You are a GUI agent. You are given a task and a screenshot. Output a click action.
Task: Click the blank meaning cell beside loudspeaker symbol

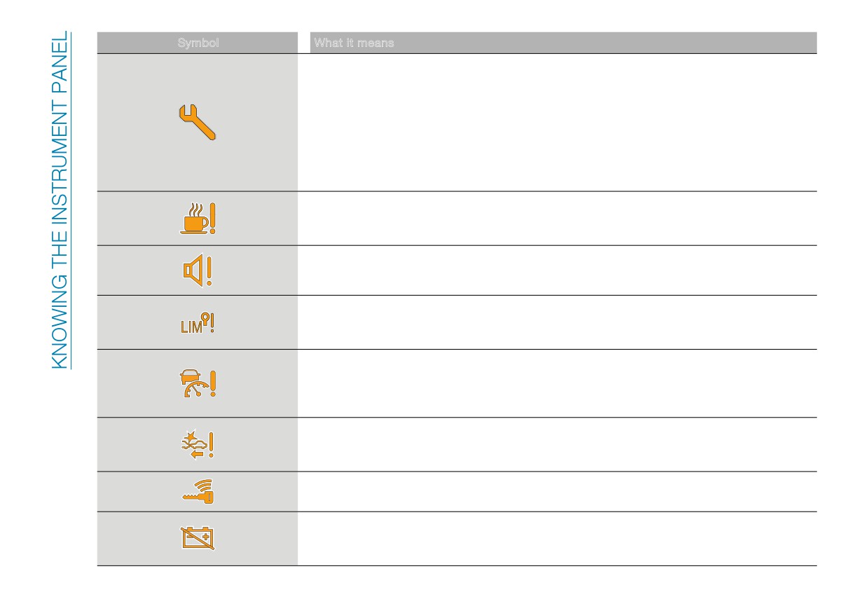click(x=558, y=270)
